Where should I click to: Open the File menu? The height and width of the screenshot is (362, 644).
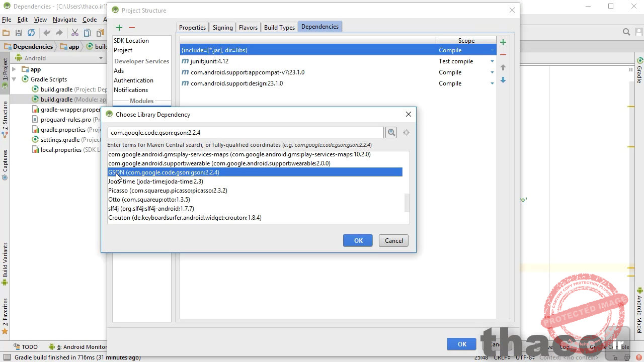(x=7, y=20)
